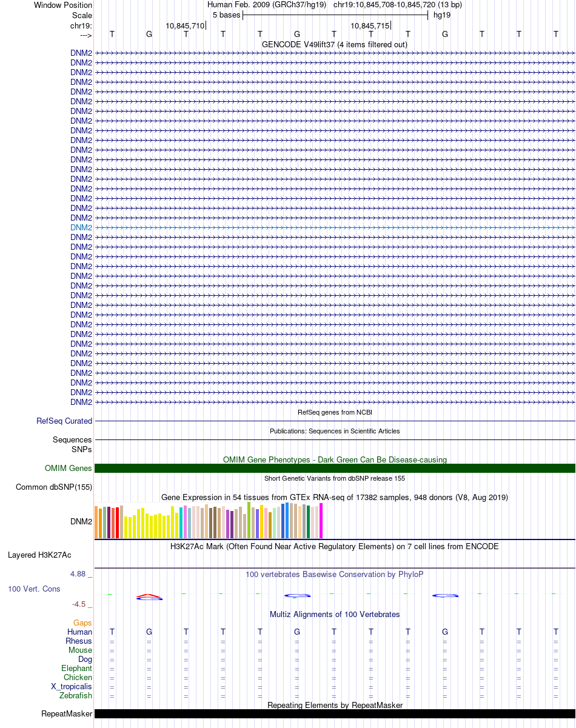Viewport: 576px width, 728px height.
Task: Click the X_tropicalis alignment row label
Action: point(72,686)
